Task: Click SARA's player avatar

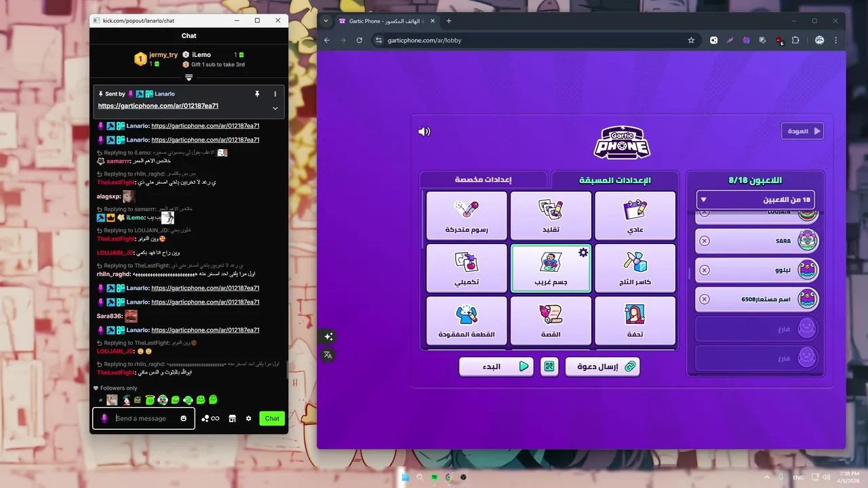Action: click(807, 241)
